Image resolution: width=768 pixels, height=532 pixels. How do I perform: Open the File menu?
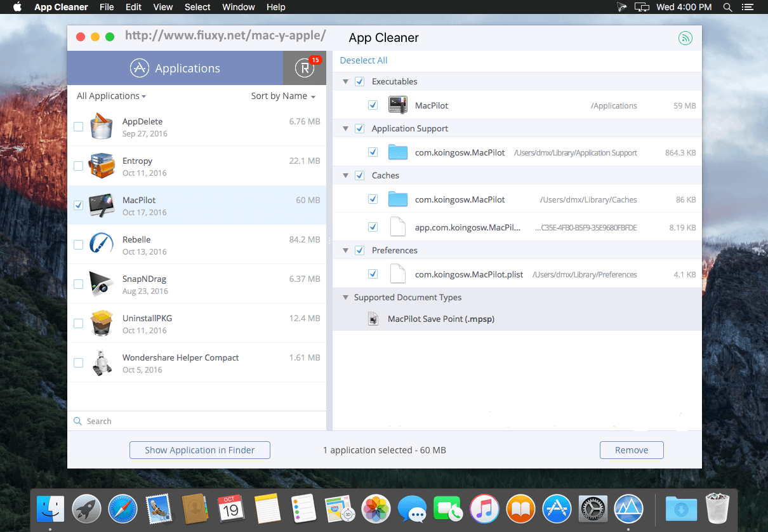point(107,7)
